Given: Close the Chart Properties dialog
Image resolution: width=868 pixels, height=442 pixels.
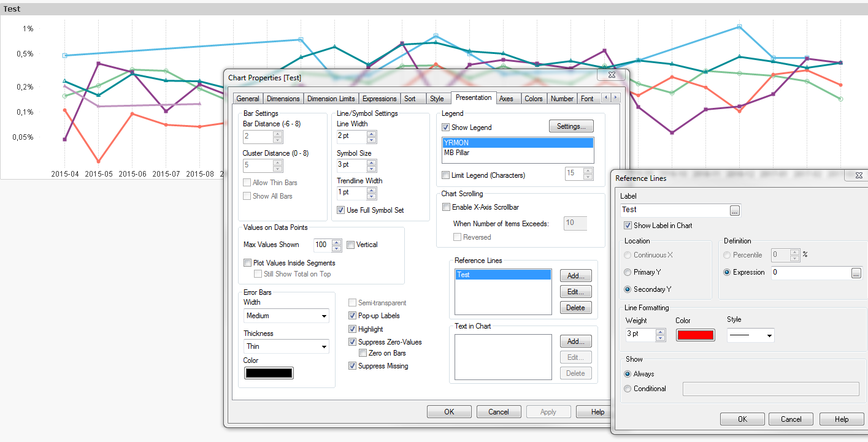Looking at the screenshot, I should tap(612, 74).
